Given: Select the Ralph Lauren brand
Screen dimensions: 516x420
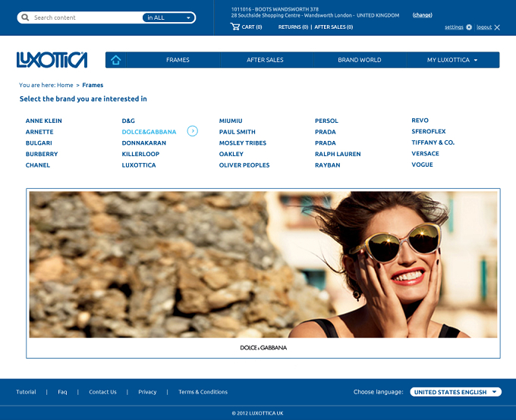Looking at the screenshot, I should pyautogui.click(x=338, y=154).
